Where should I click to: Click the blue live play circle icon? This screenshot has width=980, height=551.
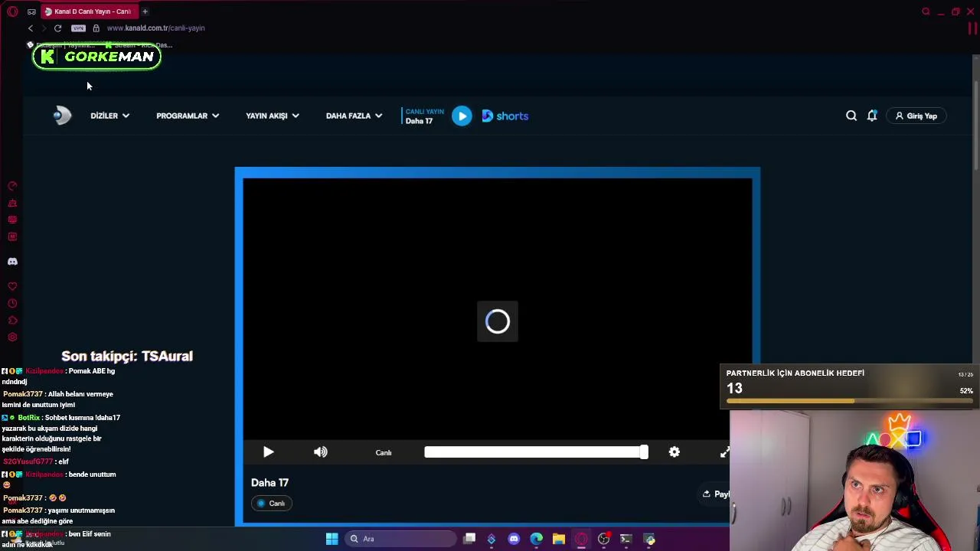pyautogui.click(x=462, y=116)
